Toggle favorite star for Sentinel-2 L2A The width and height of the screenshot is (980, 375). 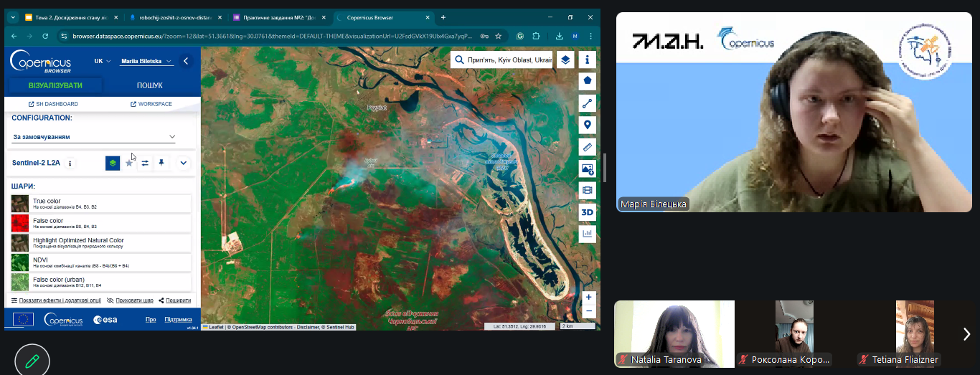coord(129,163)
